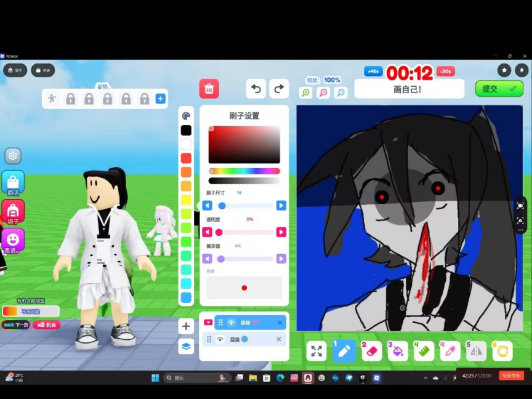Viewport: 532px width, 399px height.
Task: Click the red stop recording button
Action: [511, 376]
